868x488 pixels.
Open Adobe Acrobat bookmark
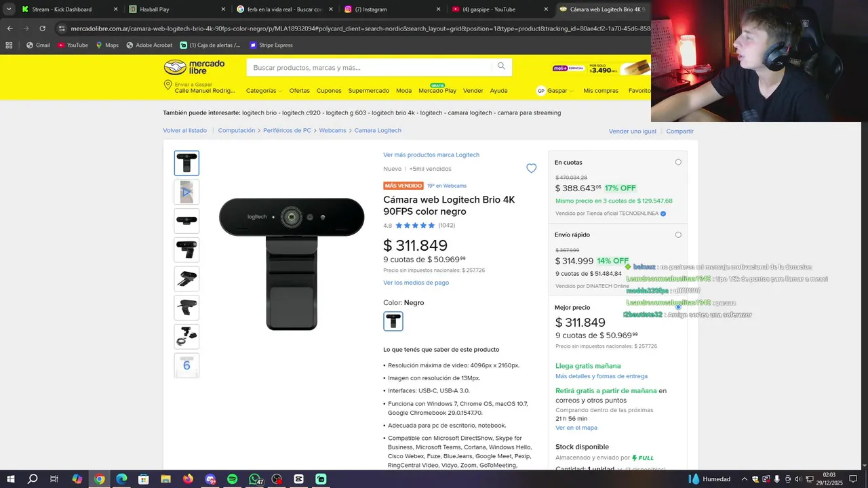(149, 45)
